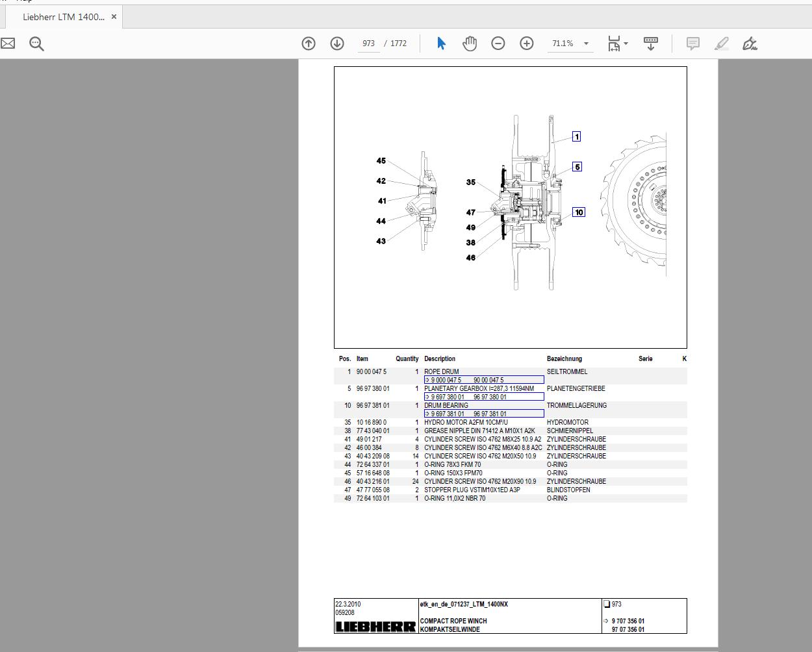Click callout label 1 in diagram
Screen dimensions: 812x652
click(576, 136)
